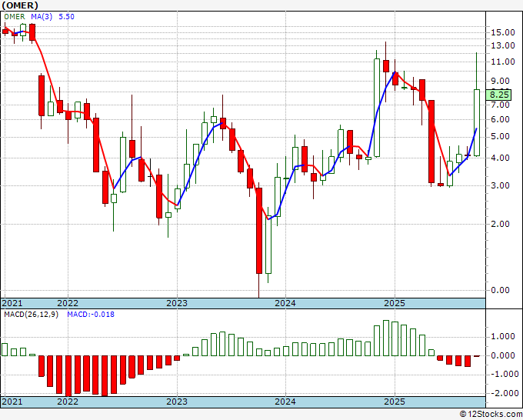Click the 0.000 MACD axis label
The width and height of the screenshot is (523, 420).
tap(503, 355)
